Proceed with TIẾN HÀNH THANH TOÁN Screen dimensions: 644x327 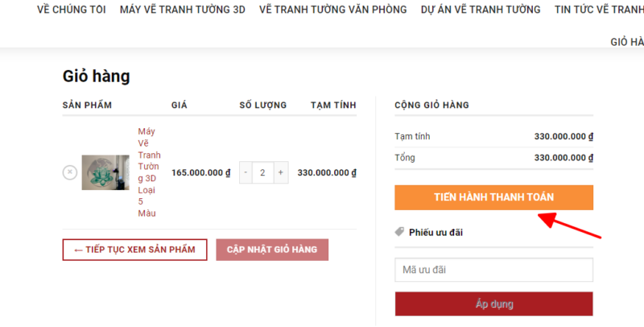click(493, 197)
